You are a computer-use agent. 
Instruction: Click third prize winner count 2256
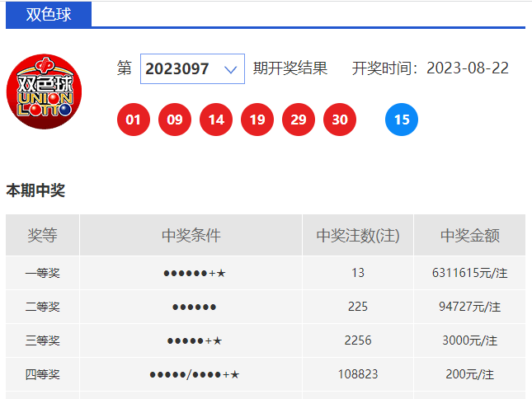358,340
